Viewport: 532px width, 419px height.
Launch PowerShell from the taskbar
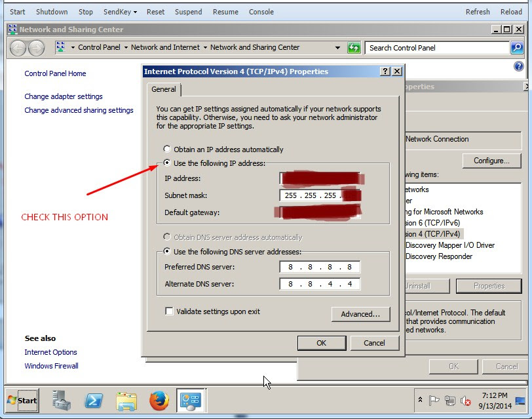(x=94, y=401)
